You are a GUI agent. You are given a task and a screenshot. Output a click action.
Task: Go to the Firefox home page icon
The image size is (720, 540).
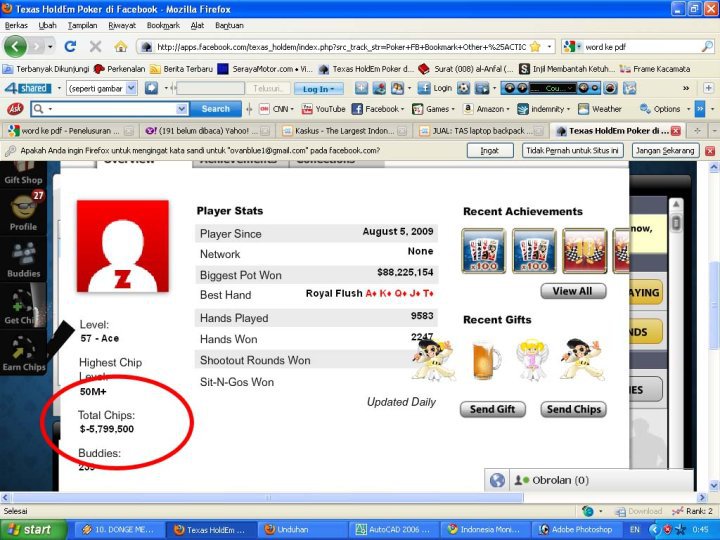121,46
